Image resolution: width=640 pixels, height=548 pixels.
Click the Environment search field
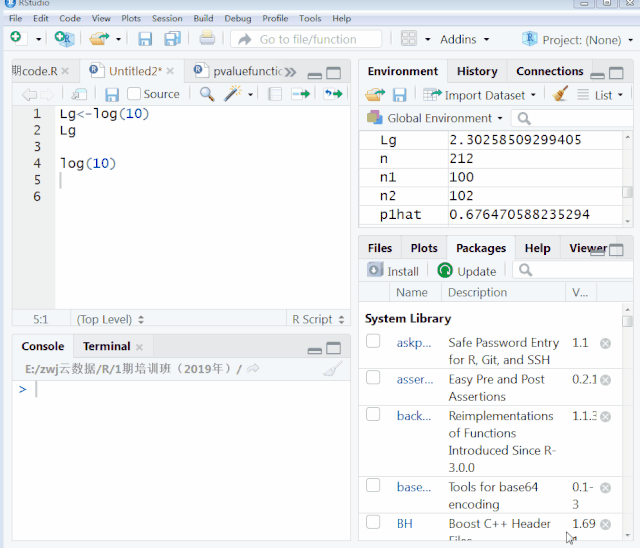572,118
